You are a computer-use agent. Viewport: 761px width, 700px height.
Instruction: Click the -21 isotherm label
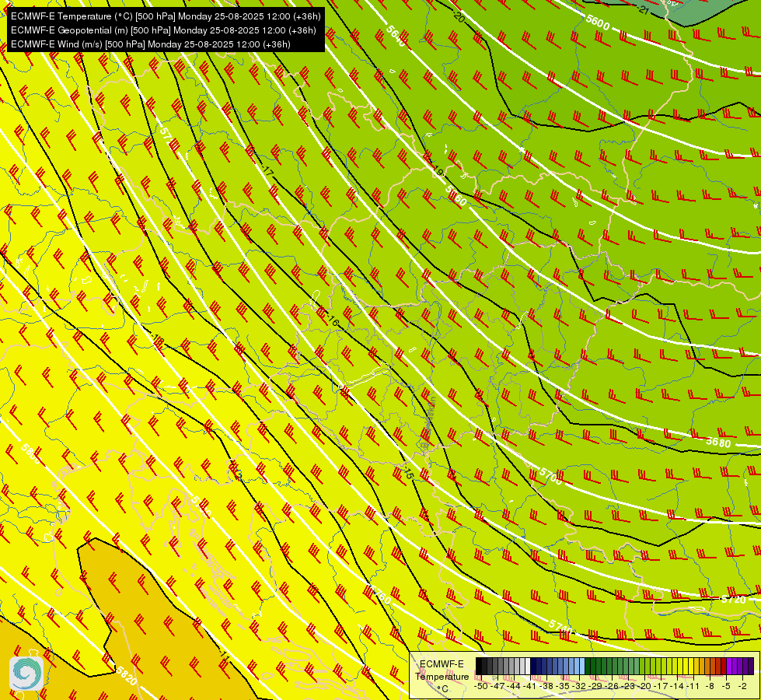(x=643, y=9)
